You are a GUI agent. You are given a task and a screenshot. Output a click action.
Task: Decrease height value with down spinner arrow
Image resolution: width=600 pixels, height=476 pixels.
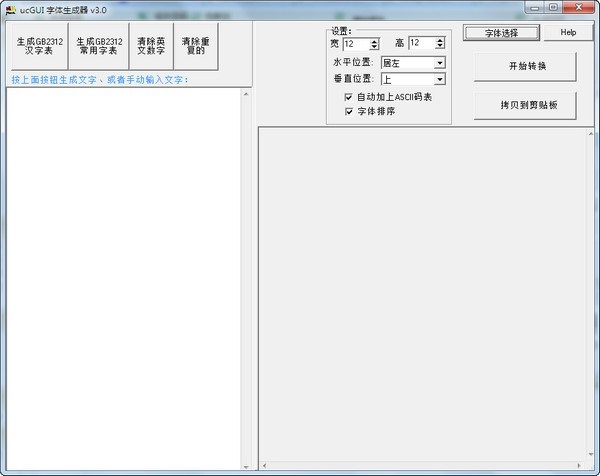(x=440, y=46)
